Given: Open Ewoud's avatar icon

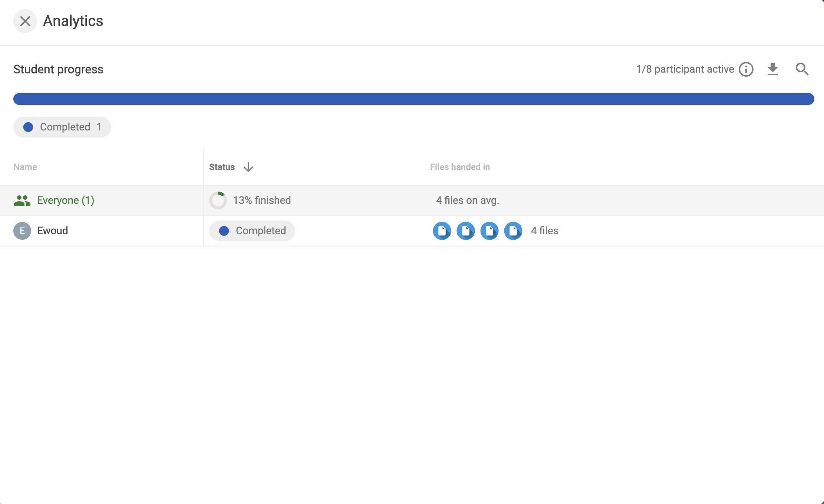Looking at the screenshot, I should point(22,231).
